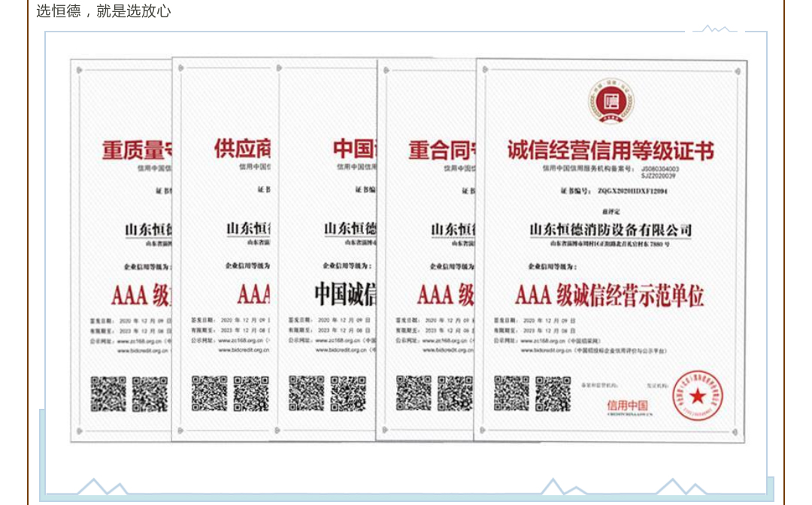Image resolution: width=812 pixels, height=505 pixels.
Task: Click the 选恒德，就是选放心 heading text
Action: [104, 11]
